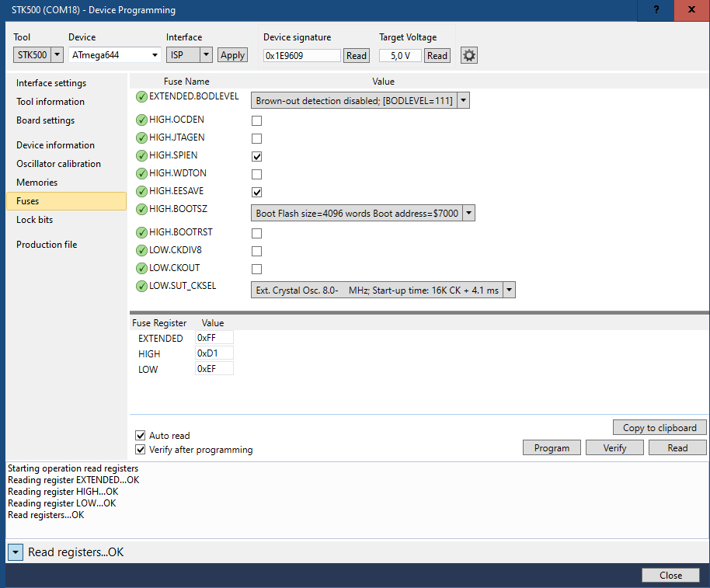
Task: Open the Device dropdown showing ATmega644
Action: [x=114, y=55]
